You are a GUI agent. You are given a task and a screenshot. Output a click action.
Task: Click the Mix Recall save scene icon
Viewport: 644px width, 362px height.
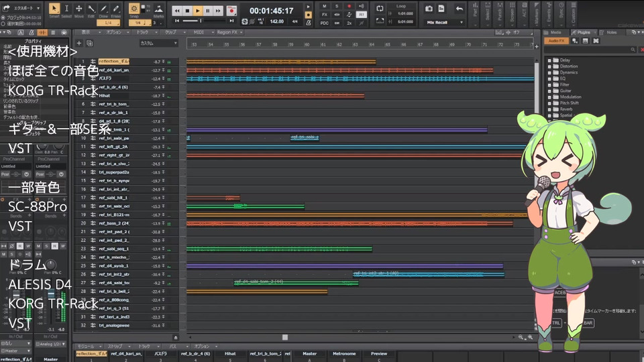pos(441,9)
